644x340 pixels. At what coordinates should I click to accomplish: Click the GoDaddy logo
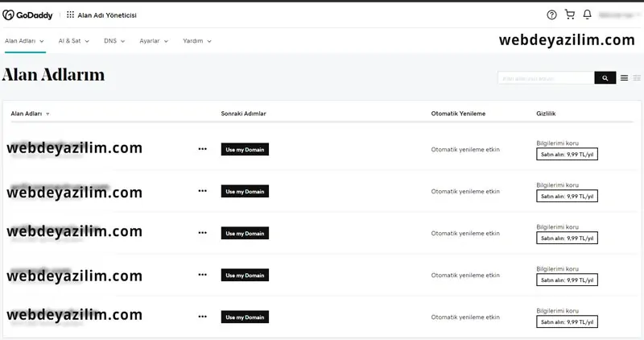[x=27, y=15]
